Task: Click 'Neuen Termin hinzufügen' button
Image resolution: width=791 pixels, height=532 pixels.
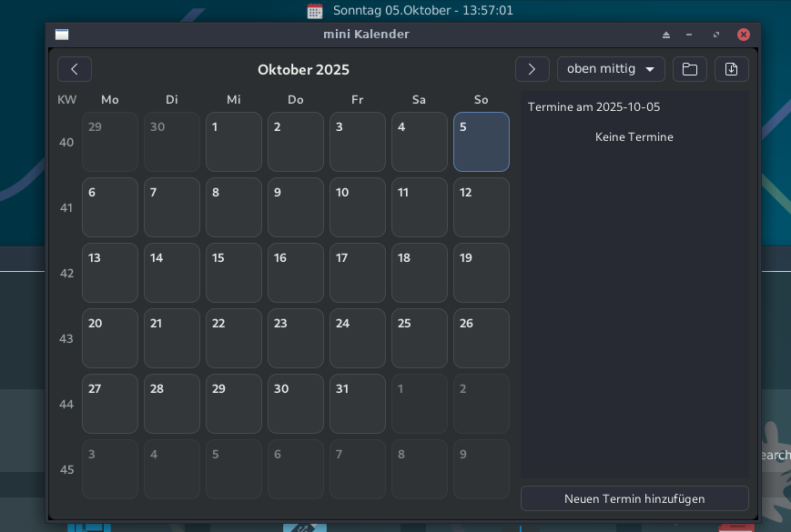Action: coord(634,498)
